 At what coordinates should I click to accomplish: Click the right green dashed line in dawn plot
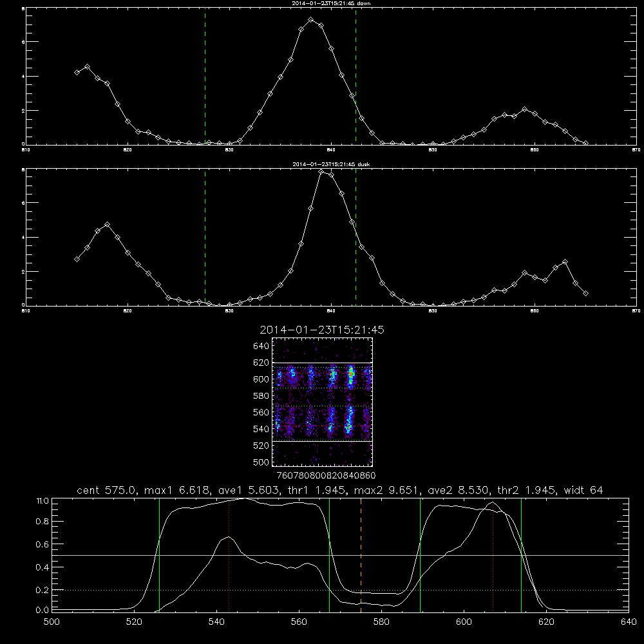[355, 77]
